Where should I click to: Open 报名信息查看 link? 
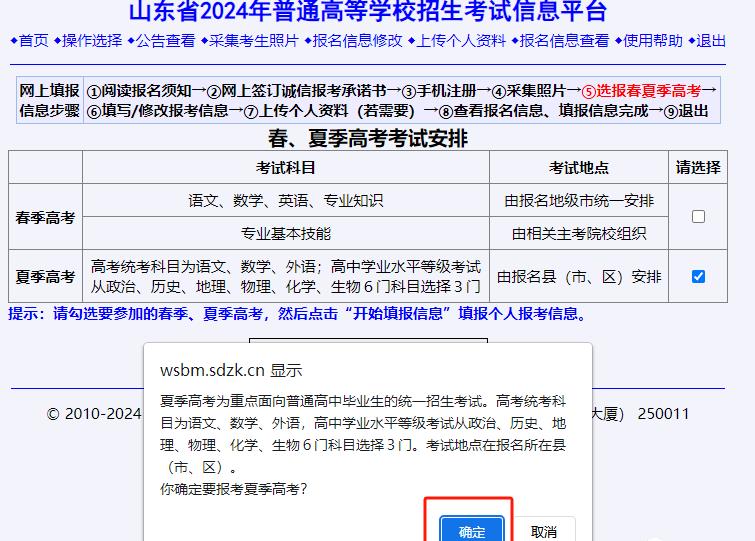565,40
